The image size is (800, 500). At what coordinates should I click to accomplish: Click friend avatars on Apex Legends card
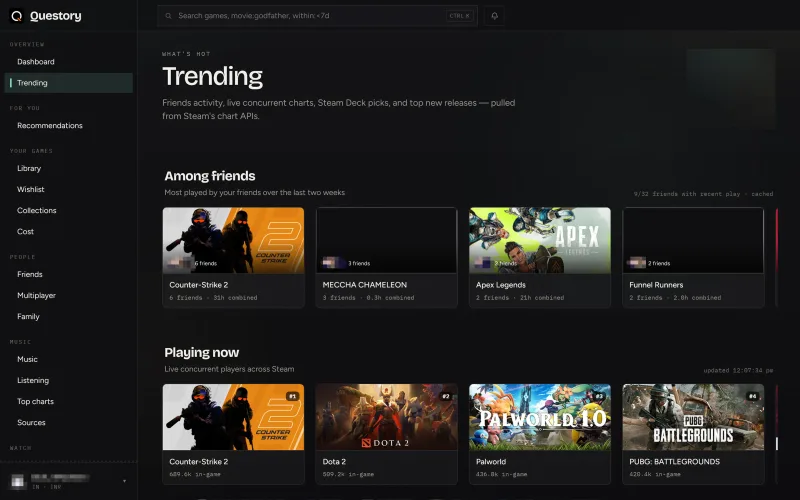(484, 263)
